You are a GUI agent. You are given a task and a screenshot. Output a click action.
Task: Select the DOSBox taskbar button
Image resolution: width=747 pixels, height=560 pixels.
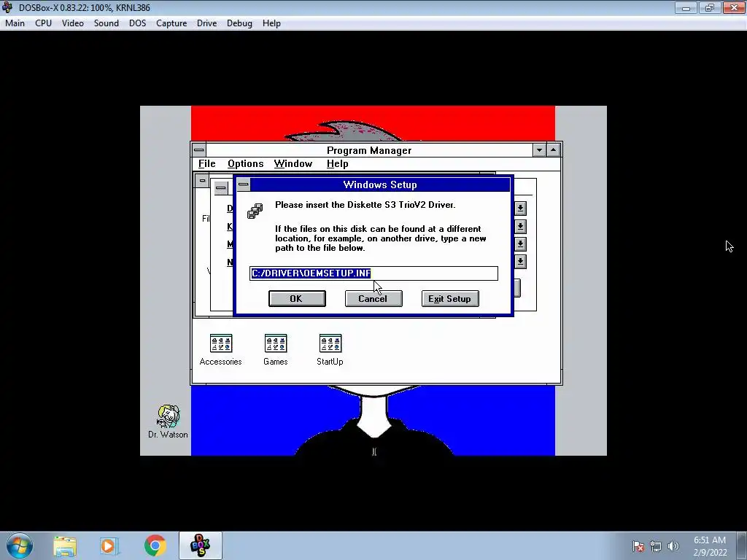click(x=200, y=545)
